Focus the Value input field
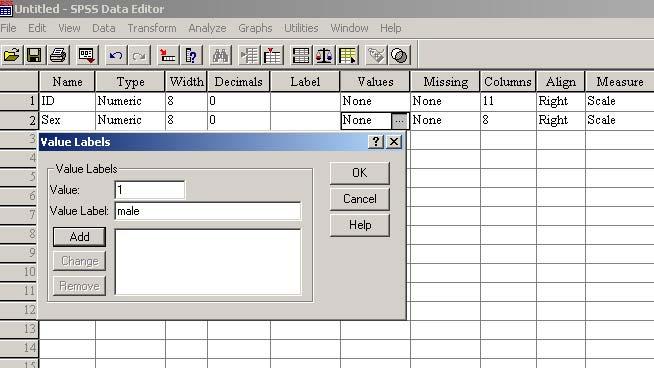The image size is (654, 368). tap(150, 190)
